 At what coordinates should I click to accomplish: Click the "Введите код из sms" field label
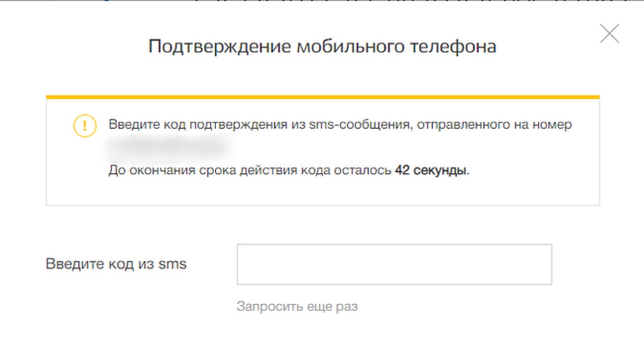pyautogui.click(x=116, y=264)
